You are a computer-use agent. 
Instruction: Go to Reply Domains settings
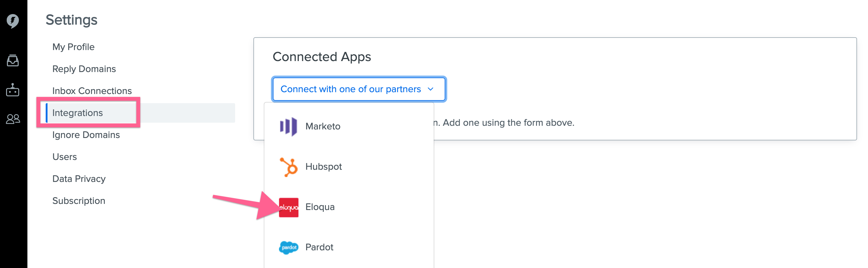pos(84,69)
